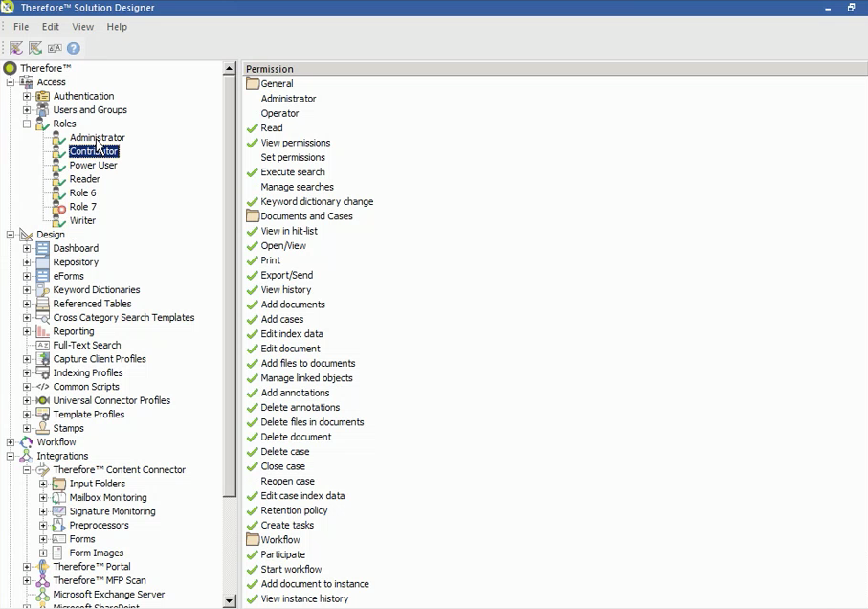Toggle the Print permission for Contributor
Viewport: 868px width, 609px height.
pyautogui.click(x=250, y=259)
